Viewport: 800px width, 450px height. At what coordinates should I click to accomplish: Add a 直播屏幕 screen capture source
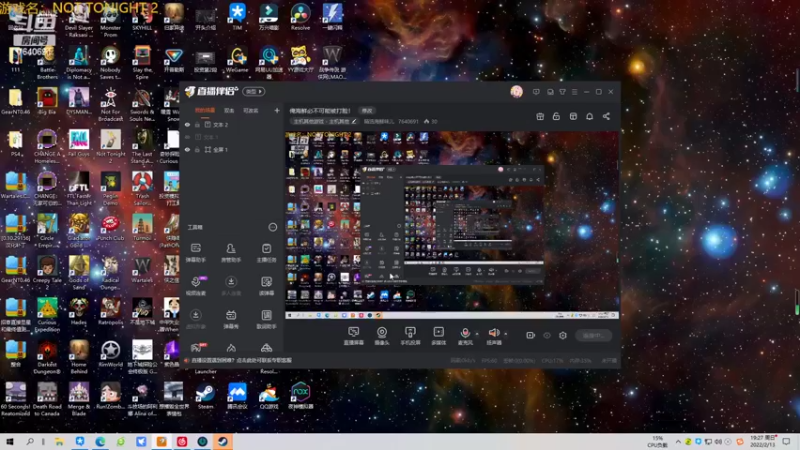click(x=353, y=336)
